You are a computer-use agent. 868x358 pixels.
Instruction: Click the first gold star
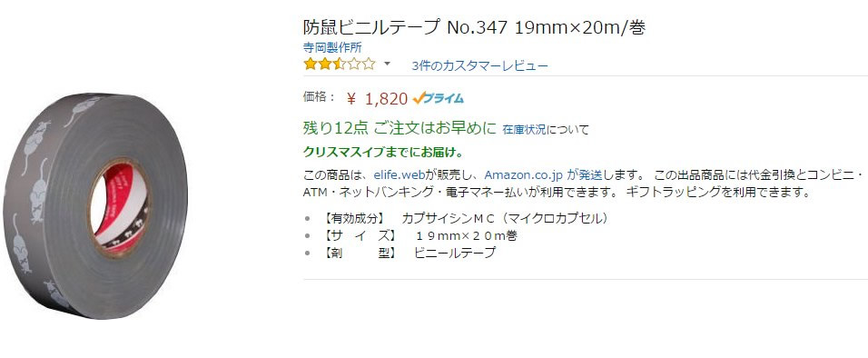(x=310, y=65)
